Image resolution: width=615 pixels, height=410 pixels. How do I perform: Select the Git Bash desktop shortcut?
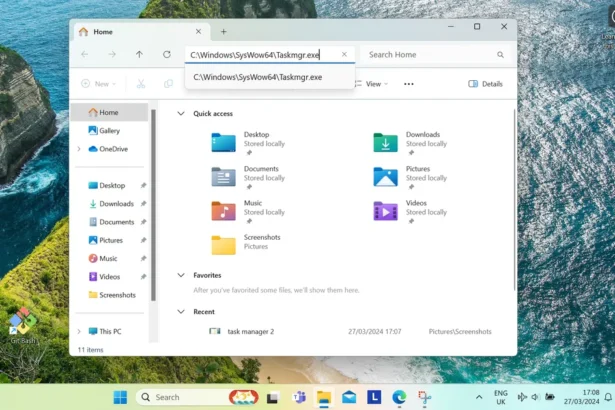pos(24,326)
